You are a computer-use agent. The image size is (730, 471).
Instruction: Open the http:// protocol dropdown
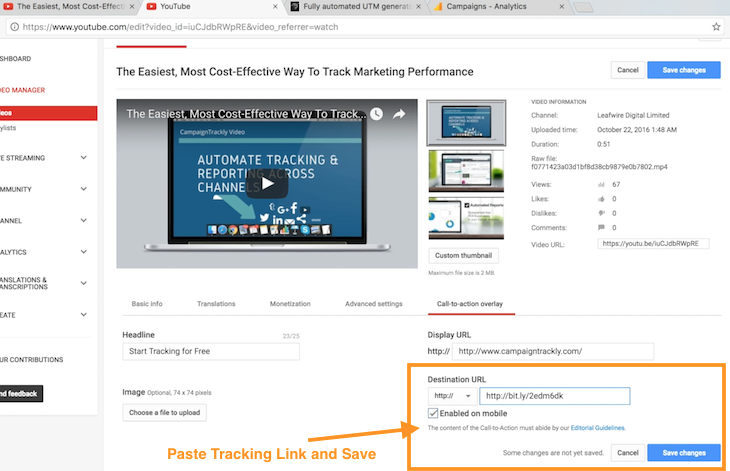pyautogui.click(x=452, y=396)
